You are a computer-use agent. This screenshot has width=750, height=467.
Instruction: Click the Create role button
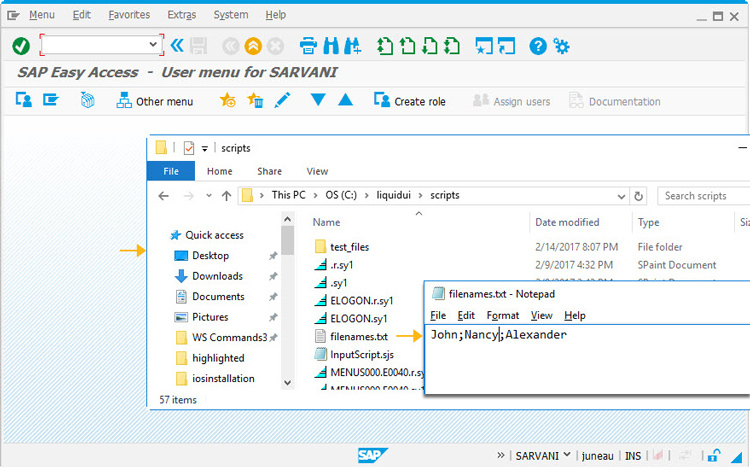tap(409, 101)
